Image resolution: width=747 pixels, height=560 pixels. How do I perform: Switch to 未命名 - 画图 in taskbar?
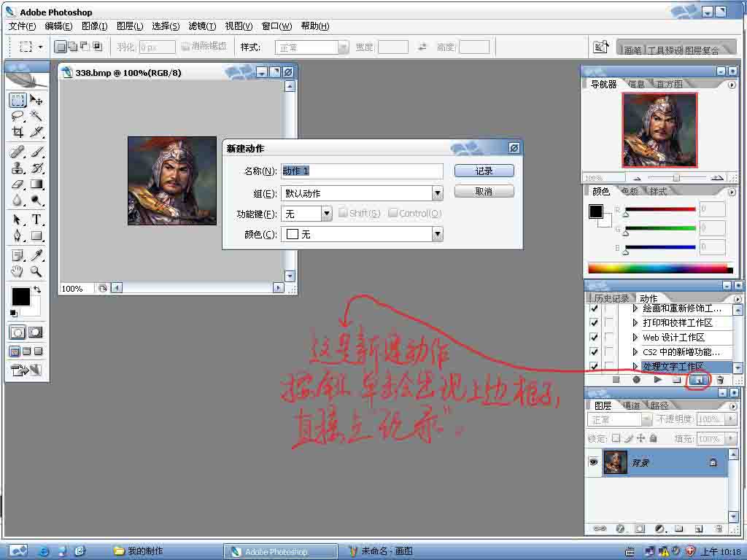[x=381, y=551]
